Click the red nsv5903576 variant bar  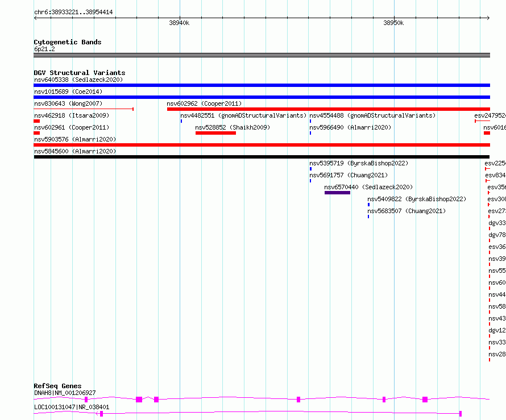pyautogui.click(x=262, y=145)
